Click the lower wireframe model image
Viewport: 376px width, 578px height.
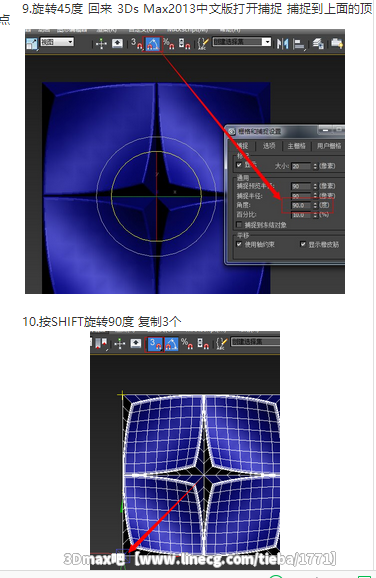[201, 476]
